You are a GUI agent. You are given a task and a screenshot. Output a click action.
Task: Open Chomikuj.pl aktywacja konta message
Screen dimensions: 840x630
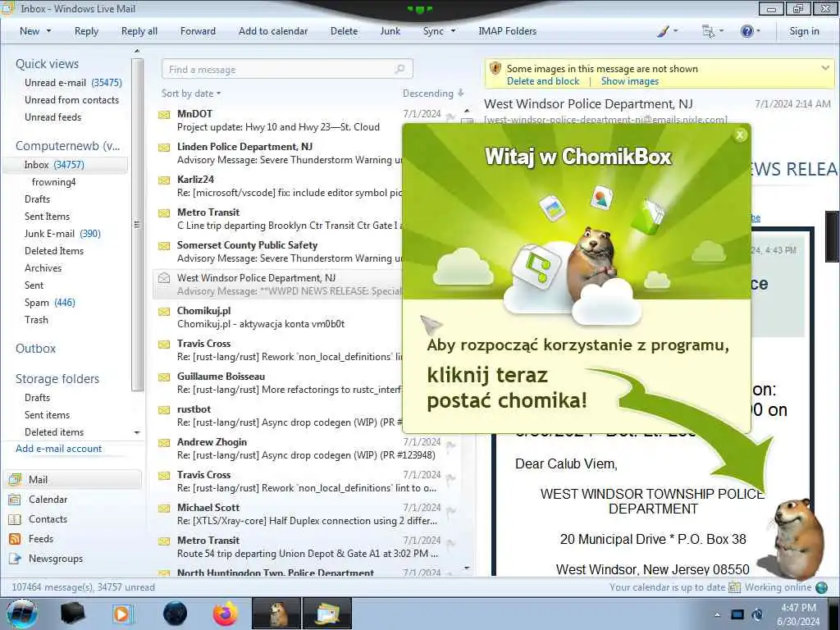279,317
